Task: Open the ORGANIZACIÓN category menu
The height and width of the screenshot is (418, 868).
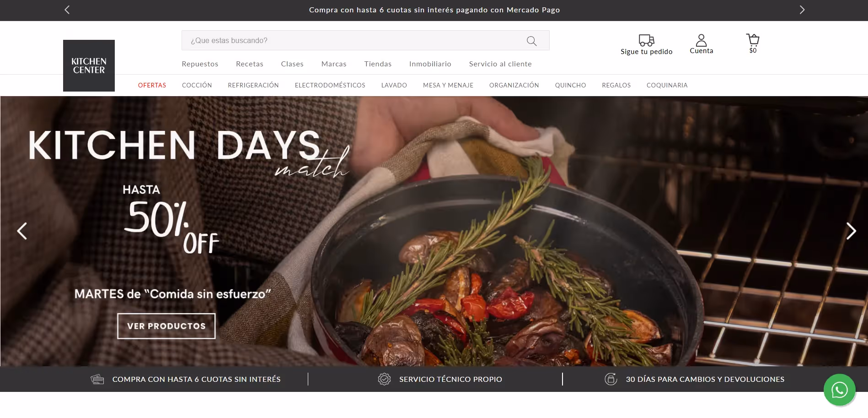Action: click(514, 85)
